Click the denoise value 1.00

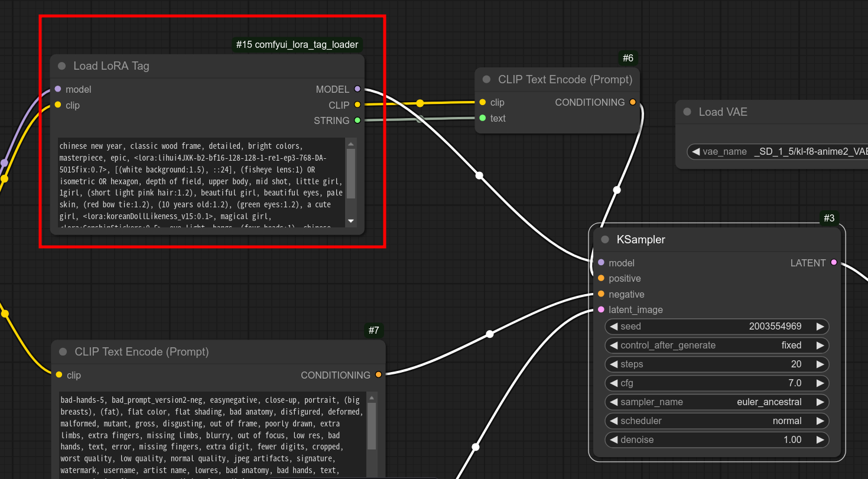click(792, 440)
